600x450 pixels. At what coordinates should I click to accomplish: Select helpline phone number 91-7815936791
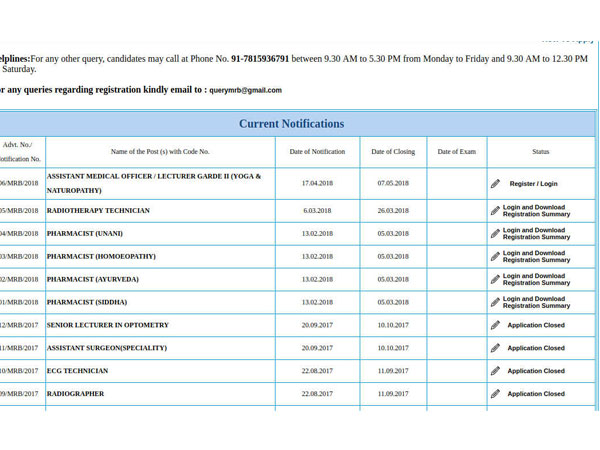click(260, 59)
